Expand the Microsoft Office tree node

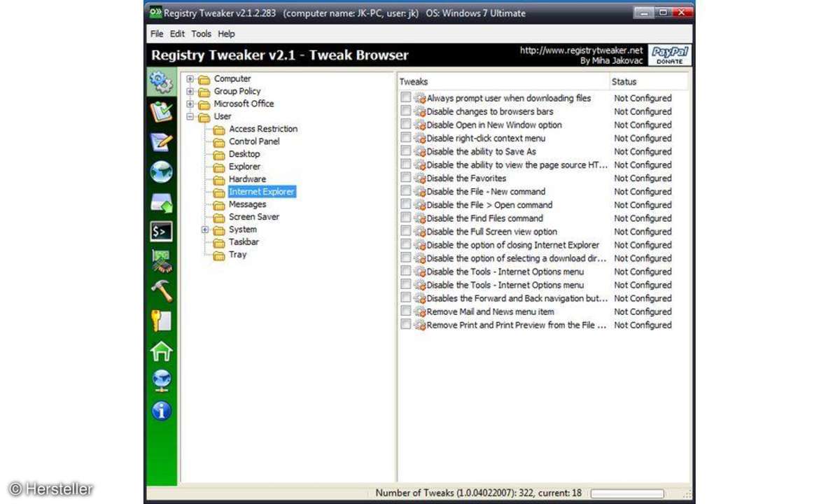[x=190, y=104]
